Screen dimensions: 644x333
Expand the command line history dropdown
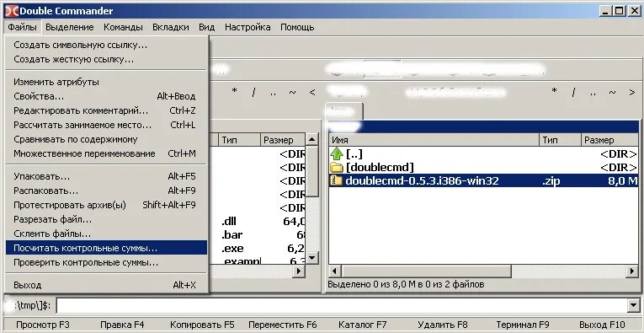coord(634,305)
